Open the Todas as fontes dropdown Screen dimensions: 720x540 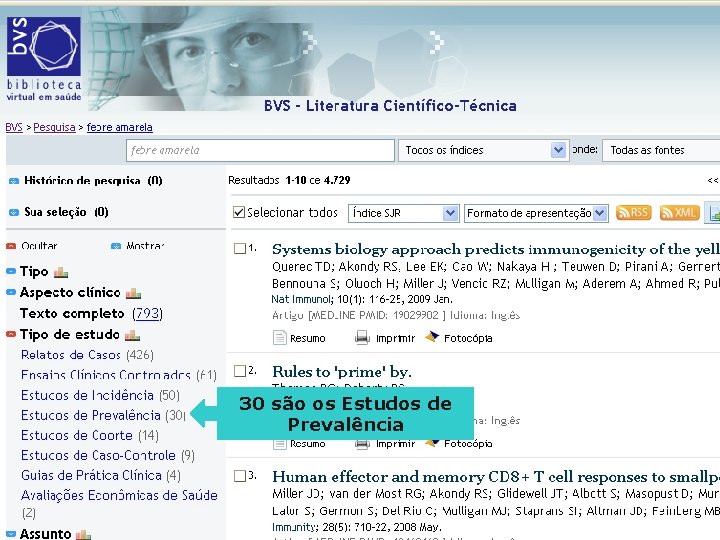pyautogui.click(x=661, y=150)
